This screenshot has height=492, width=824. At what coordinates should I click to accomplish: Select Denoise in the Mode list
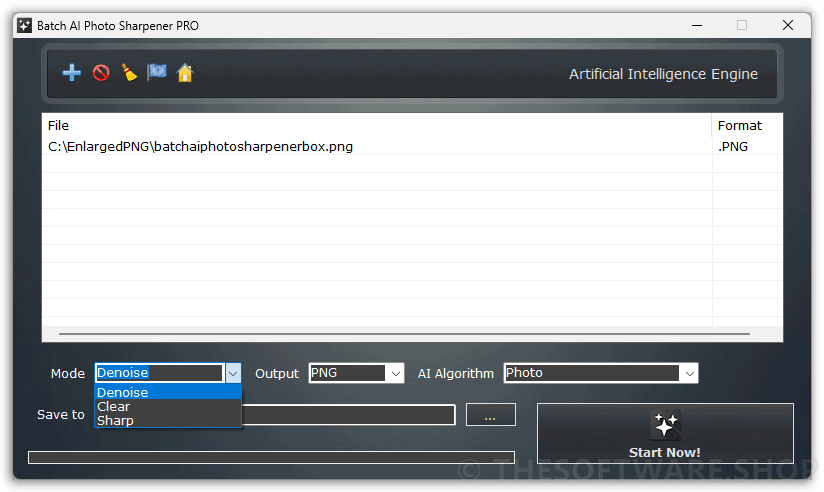[x=168, y=392]
